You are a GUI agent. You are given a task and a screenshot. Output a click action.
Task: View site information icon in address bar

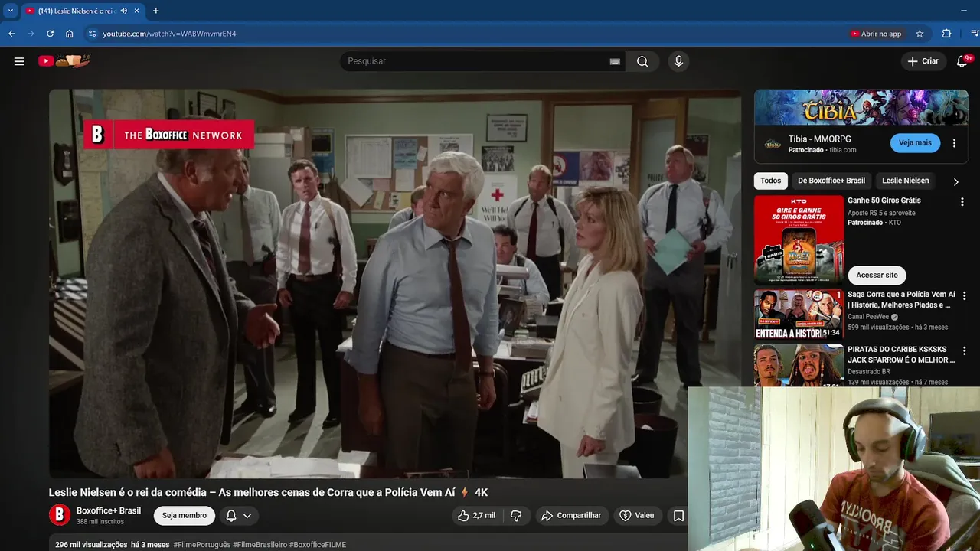(x=92, y=34)
